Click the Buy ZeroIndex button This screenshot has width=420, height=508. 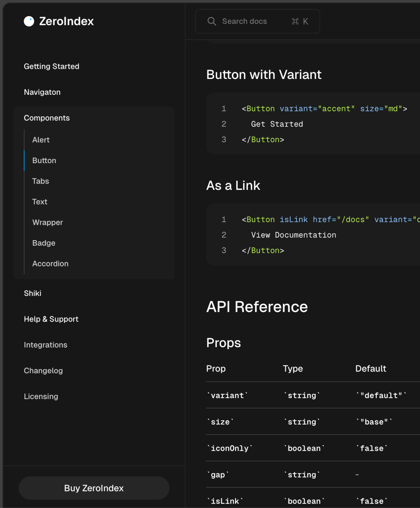(x=94, y=488)
